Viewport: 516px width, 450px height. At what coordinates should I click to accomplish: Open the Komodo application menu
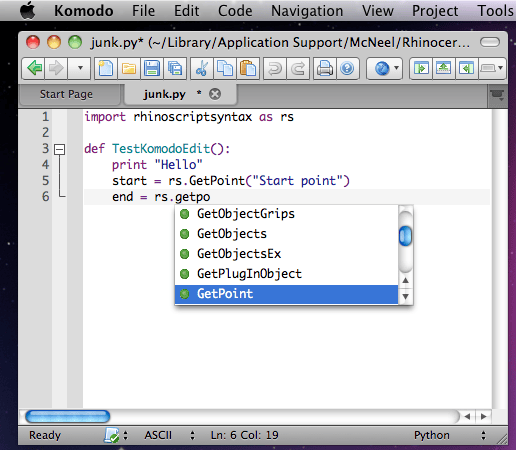84,11
